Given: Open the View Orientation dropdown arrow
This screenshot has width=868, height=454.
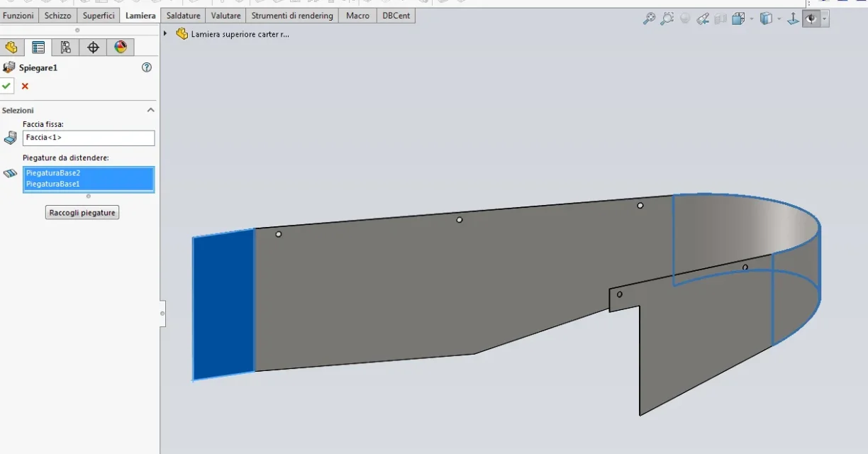Looking at the screenshot, I should pos(752,19).
